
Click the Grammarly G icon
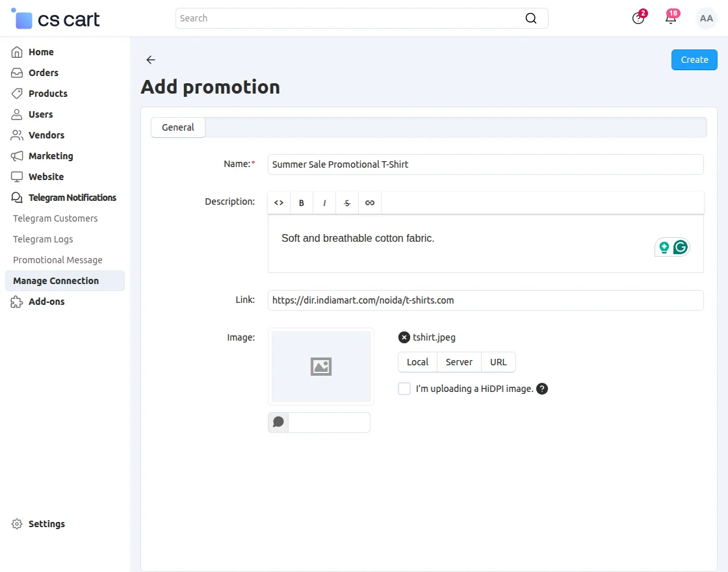coord(681,247)
